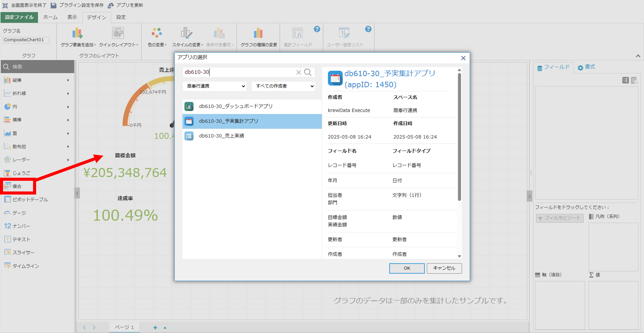This screenshot has height=333, width=644.
Task: Expand 折れ線 submenu arrow
Action: point(68,93)
